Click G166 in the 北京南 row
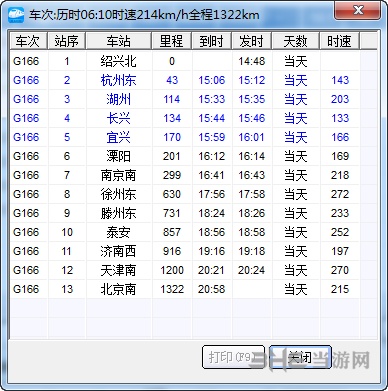This screenshot has width=388, height=391. point(26,289)
